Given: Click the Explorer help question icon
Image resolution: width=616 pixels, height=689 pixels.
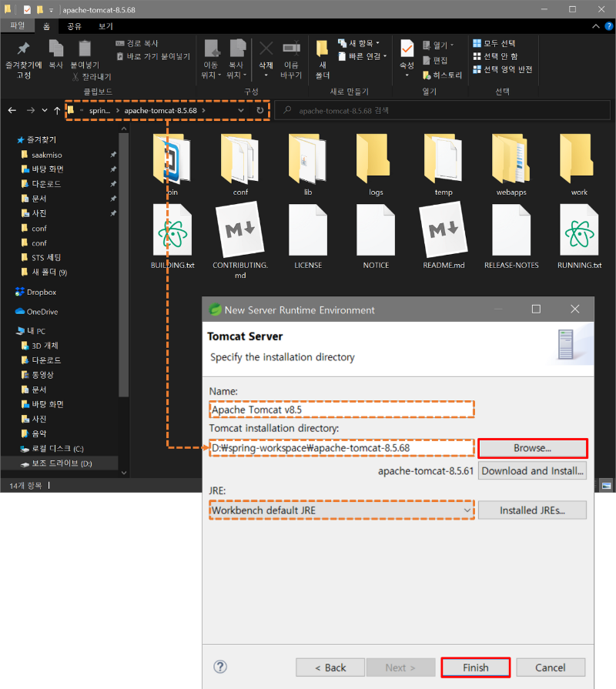Looking at the screenshot, I should (x=609, y=26).
